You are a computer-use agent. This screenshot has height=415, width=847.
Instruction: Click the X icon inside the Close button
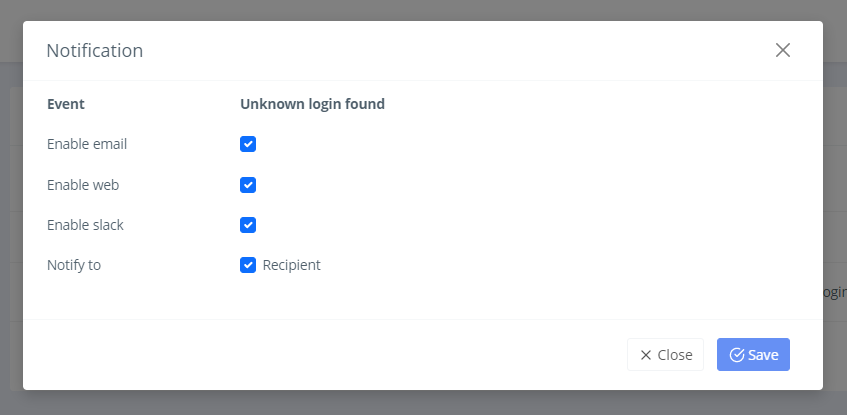click(646, 355)
